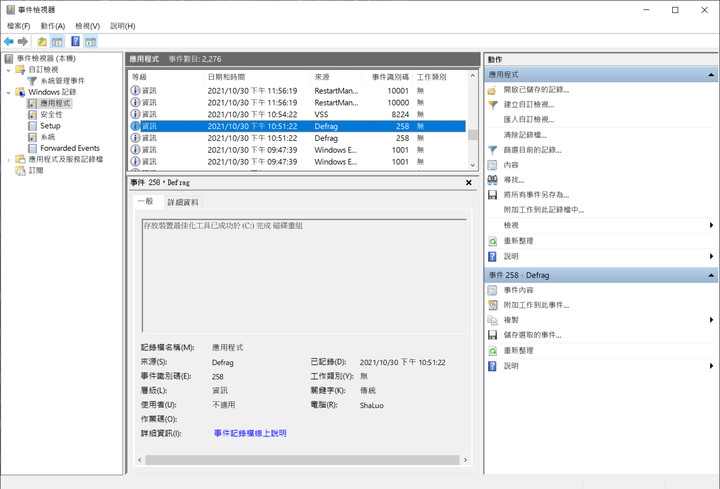Sort by 事件識別碼 column header

(388, 77)
